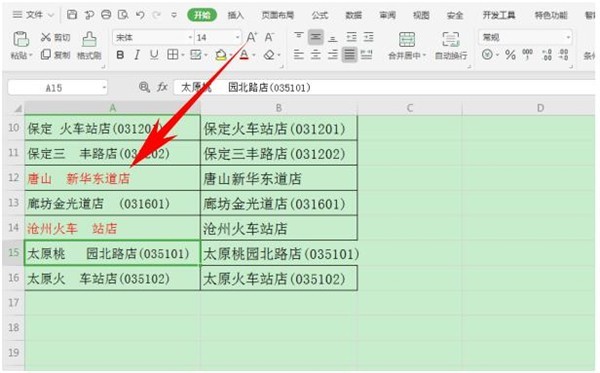
Task: Toggle Bold formatting
Action: click(x=120, y=55)
